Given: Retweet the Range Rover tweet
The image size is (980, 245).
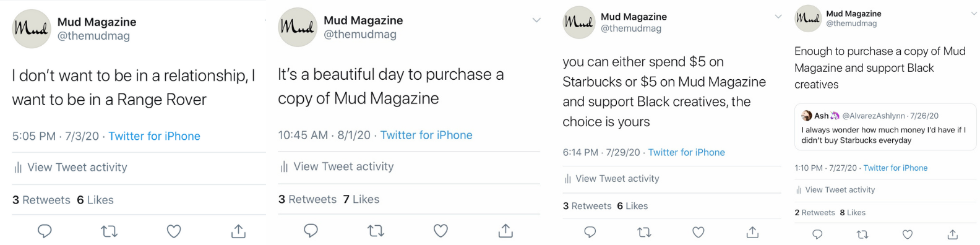Looking at the screenshot, I should point(109,231).
